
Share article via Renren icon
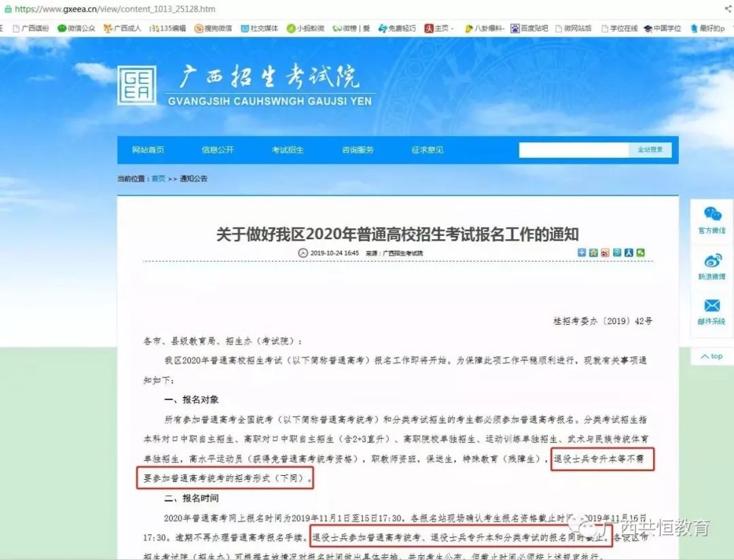(x=629, y=253)
